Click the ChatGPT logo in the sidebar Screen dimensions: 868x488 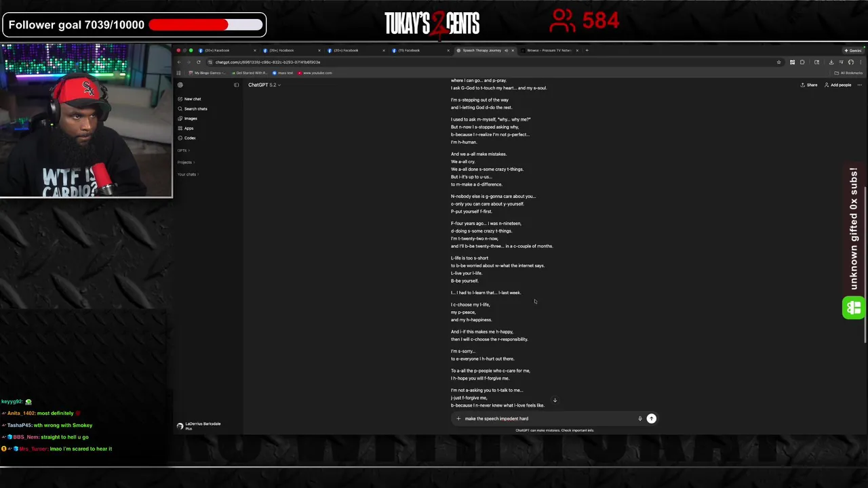(x=180, y=85)
